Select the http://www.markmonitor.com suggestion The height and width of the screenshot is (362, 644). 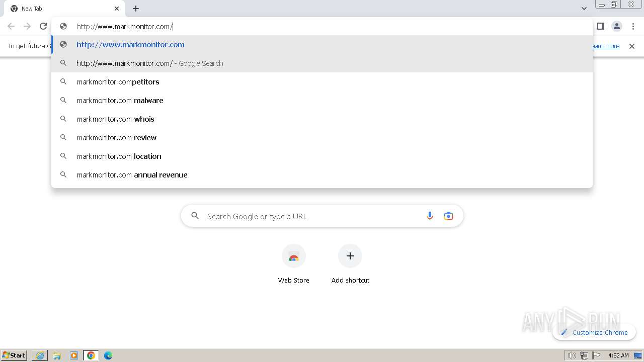(322, 45)
